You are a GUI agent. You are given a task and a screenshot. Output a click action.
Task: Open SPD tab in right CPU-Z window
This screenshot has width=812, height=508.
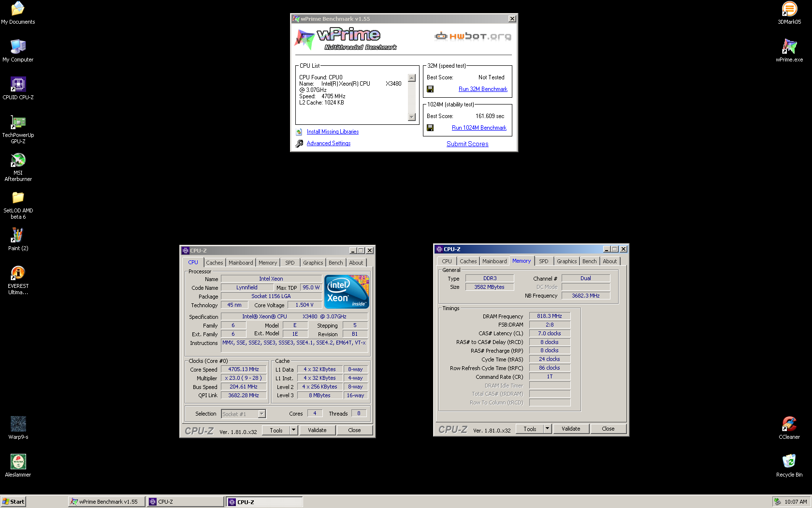point(544,261)
